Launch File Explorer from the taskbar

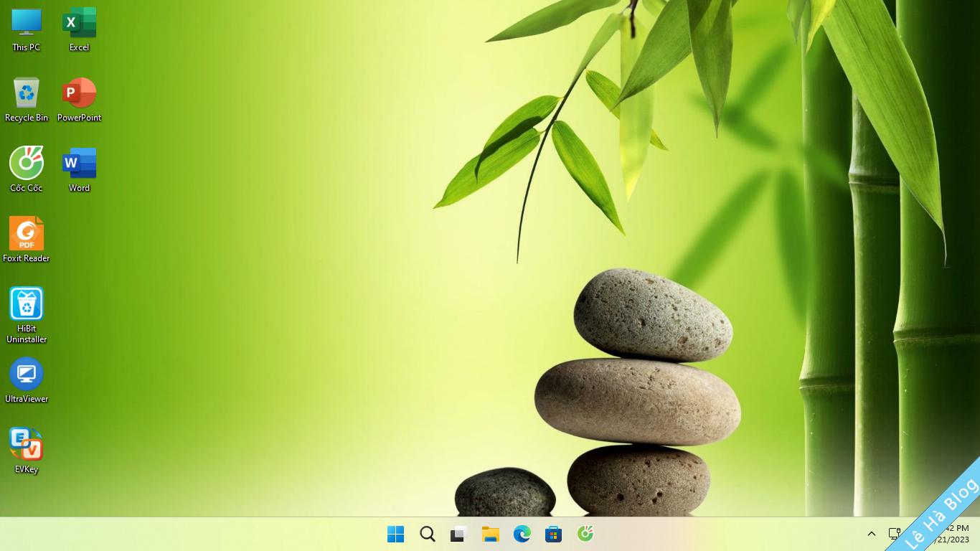[491, 534]
